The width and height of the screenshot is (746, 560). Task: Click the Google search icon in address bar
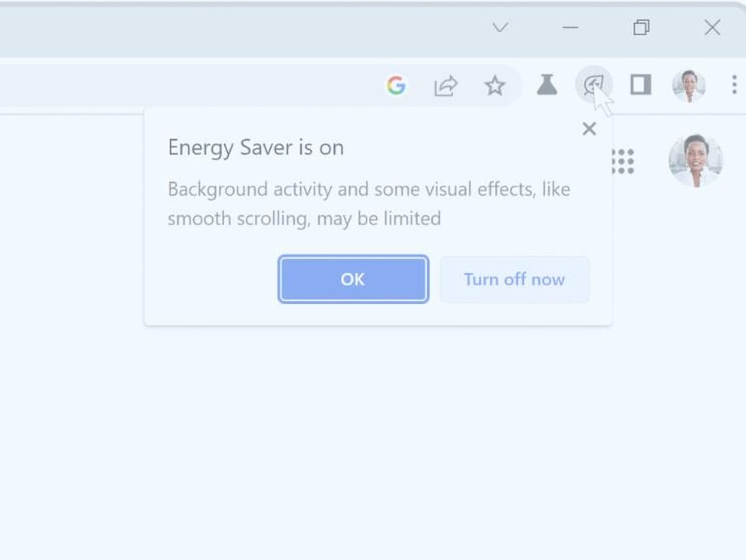tap(396, 85)
